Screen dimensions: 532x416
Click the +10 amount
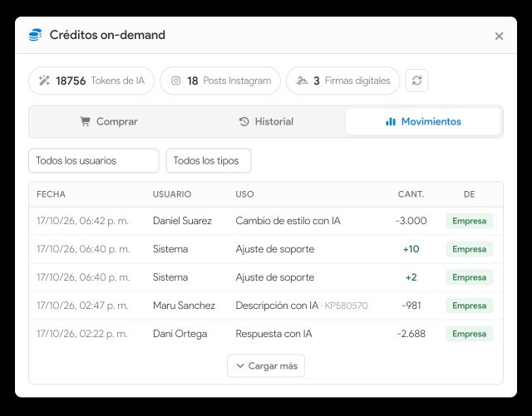[411, 249]
